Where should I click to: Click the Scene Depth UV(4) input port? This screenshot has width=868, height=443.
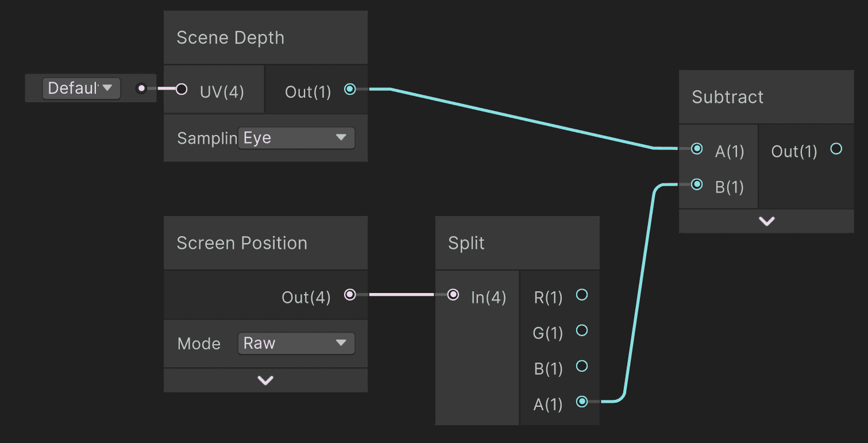point(182,89)
